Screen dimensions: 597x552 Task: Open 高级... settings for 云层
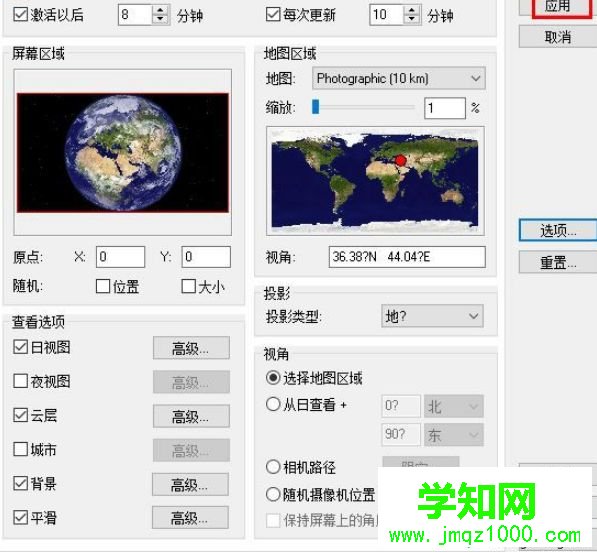pos(191,416)
